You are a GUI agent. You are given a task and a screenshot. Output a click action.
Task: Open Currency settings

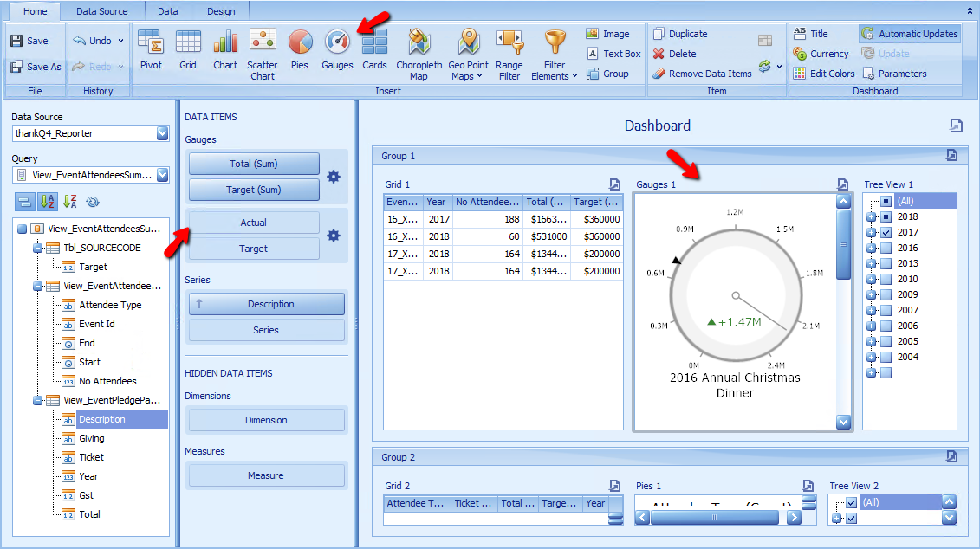(821, 54)
